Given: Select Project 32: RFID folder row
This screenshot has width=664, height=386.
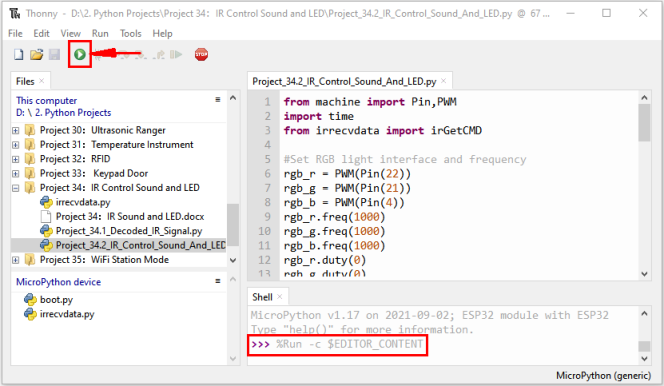Looking at the screenshot, I should [x=75, y=159].
